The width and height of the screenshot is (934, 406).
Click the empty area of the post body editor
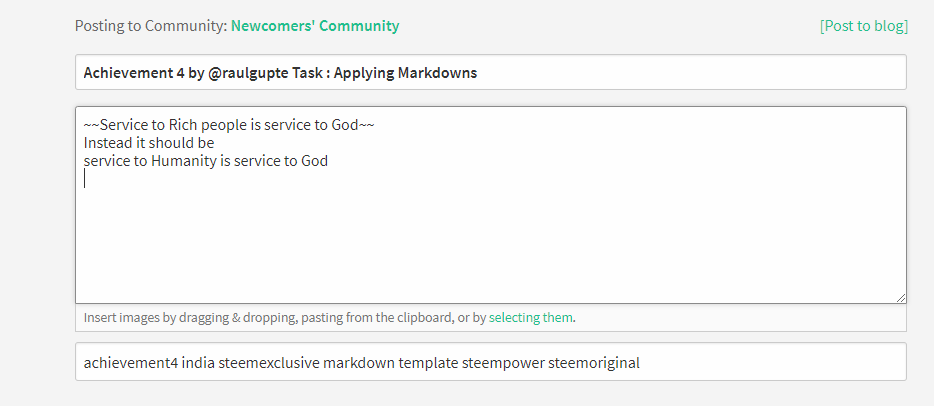490,240
